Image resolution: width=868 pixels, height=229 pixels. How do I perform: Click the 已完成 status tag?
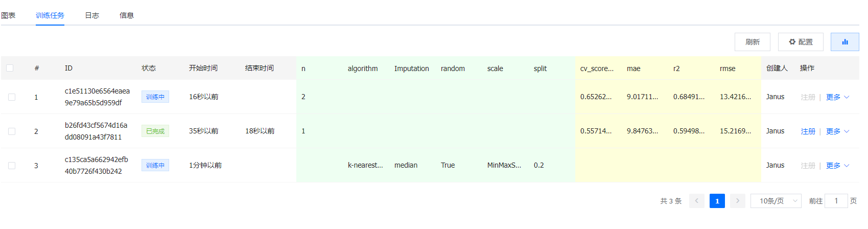click(155, 131)
